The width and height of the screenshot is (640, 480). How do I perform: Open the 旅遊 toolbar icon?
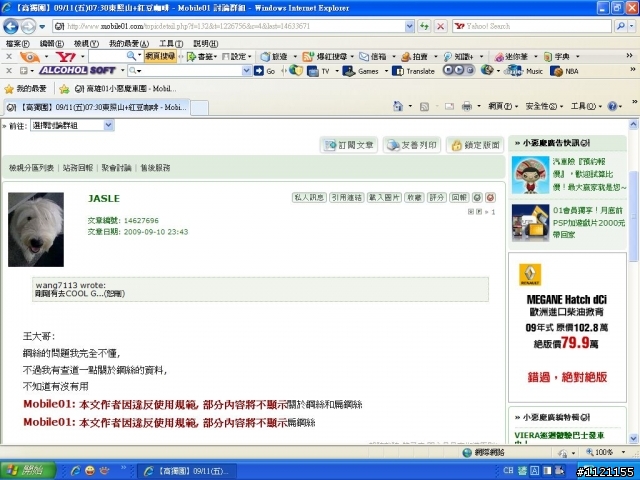(274, 57)
